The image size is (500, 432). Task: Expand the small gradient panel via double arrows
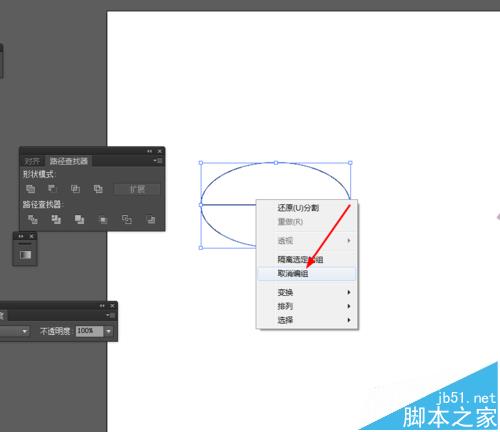pyautogui.click(x=21, y=236)
